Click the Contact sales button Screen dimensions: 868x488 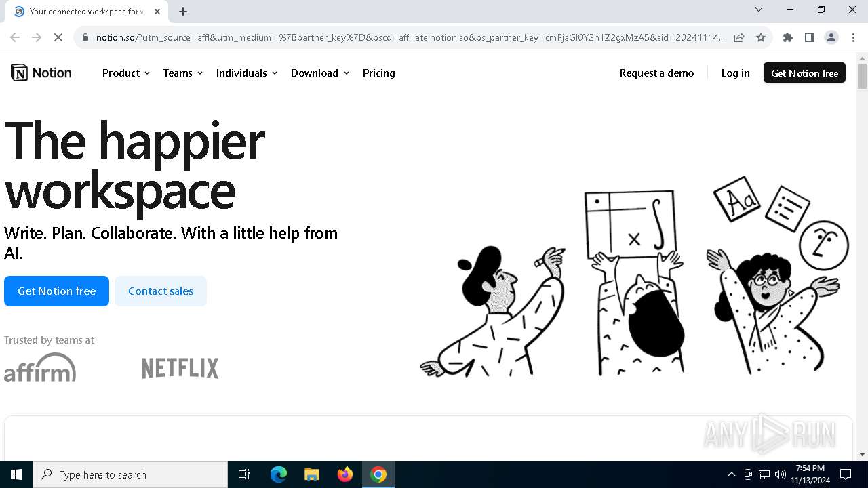(161, 291)
